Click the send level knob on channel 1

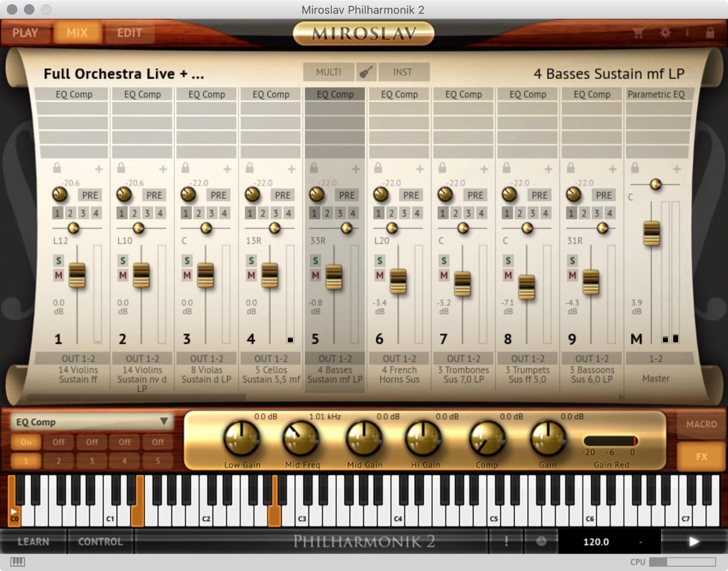tap(60, 195)
